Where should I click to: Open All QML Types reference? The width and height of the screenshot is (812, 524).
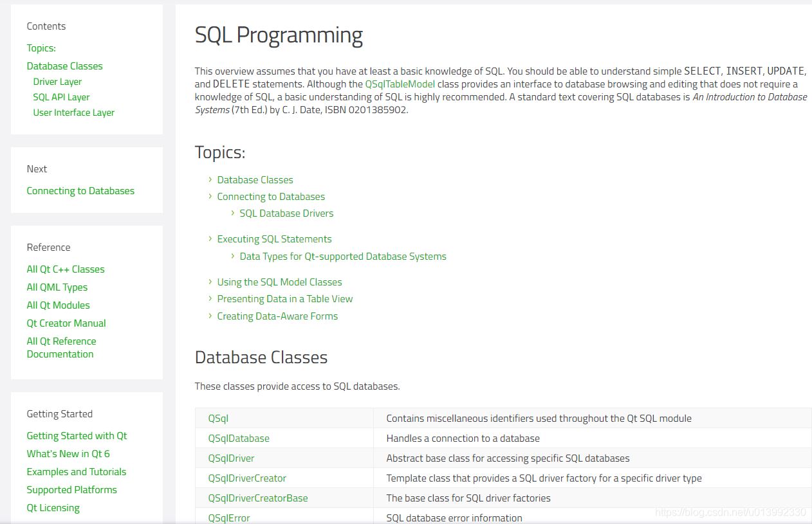(57, 287)
